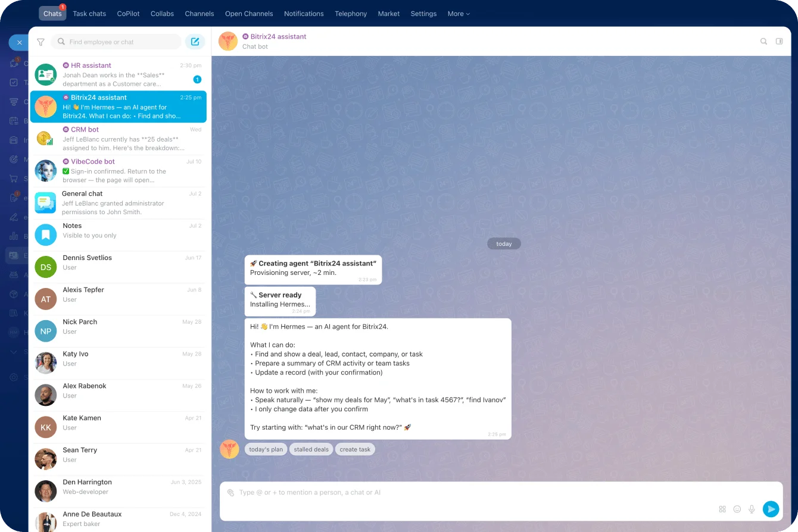Open the apps grid icon in message box
798x532 pixels.
722,509
